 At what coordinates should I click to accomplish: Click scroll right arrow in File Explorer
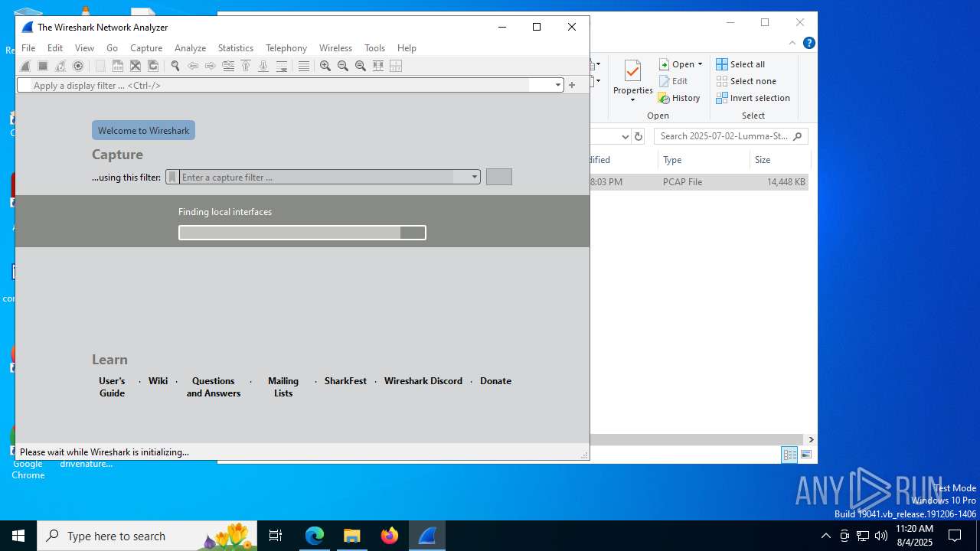click(x=811, y=439)
